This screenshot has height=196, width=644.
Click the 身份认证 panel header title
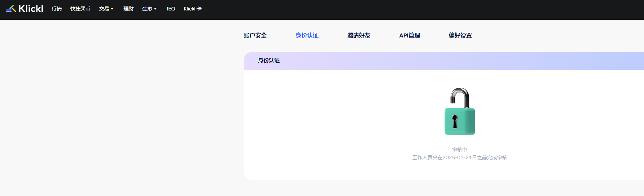[269, 61]
